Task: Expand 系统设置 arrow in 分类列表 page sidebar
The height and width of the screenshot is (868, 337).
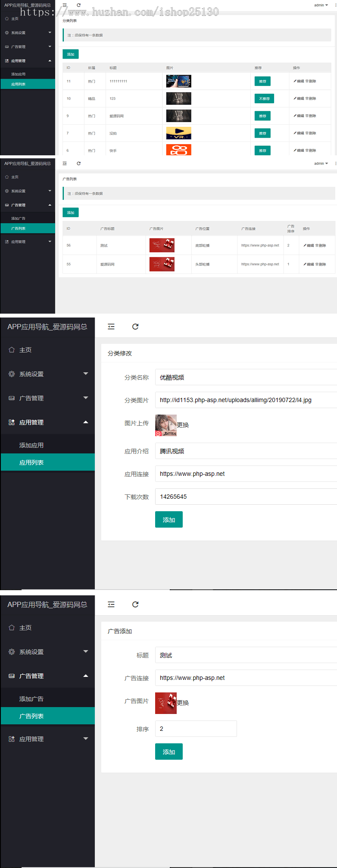Action: click(x=50, y=33)
